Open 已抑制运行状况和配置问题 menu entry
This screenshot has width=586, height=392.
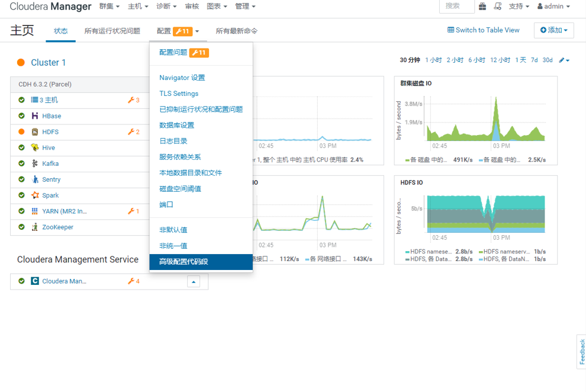(201, 109)
